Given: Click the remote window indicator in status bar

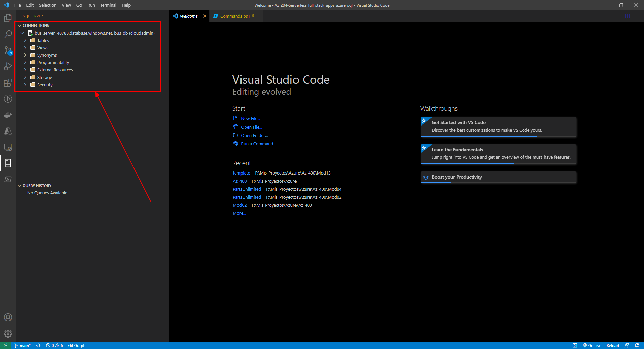Looking at the screenshot, I should pyautogui.click(x=6, y=345).
